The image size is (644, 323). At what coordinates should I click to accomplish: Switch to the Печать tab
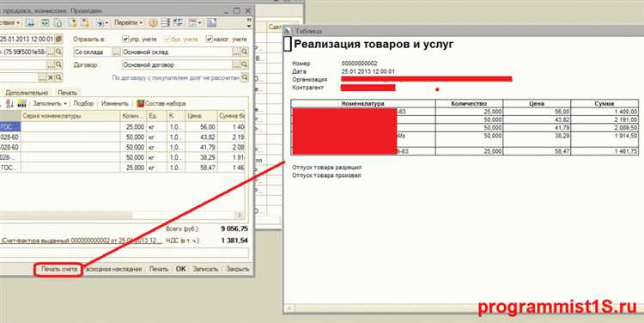pos(67,93)
